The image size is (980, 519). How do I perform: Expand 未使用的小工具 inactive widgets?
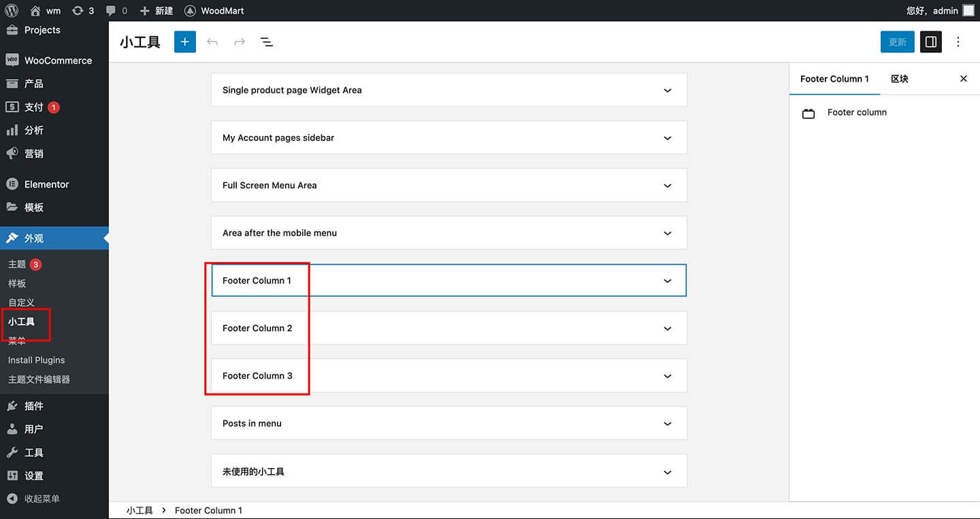pos(449,471)
